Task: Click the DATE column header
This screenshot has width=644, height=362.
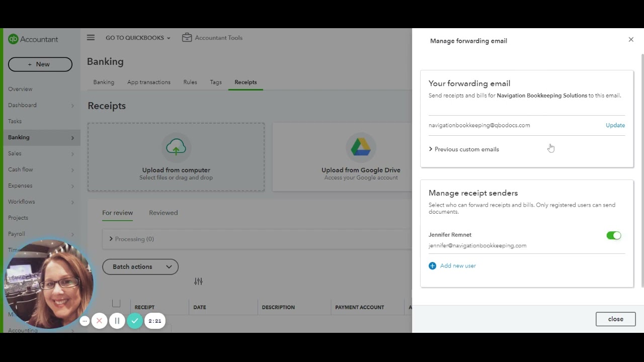Action: pyautogui.click(x=200, y=307)
